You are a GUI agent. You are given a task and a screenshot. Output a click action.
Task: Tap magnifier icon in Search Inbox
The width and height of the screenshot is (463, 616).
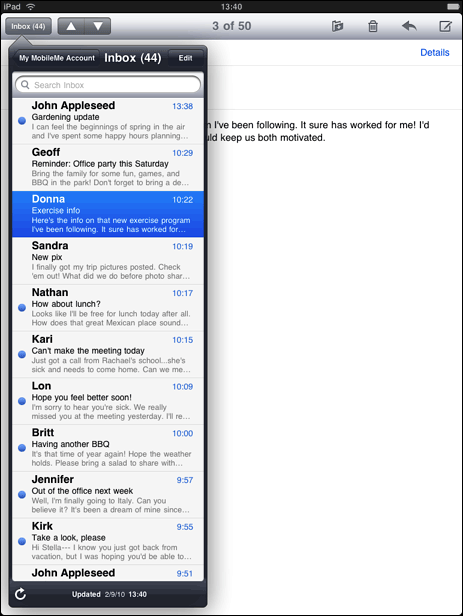pyautogui.click(x=25, y=85)
